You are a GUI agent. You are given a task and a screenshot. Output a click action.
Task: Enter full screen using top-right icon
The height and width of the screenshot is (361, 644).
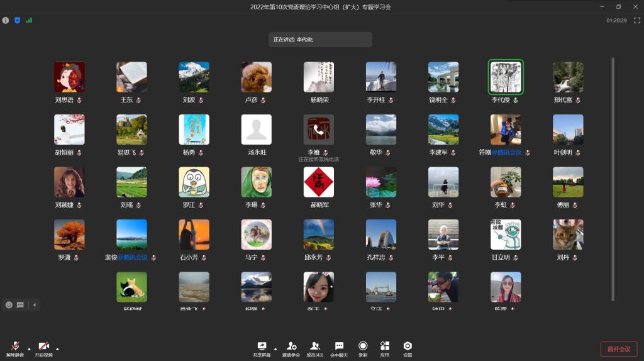[636, 20]
